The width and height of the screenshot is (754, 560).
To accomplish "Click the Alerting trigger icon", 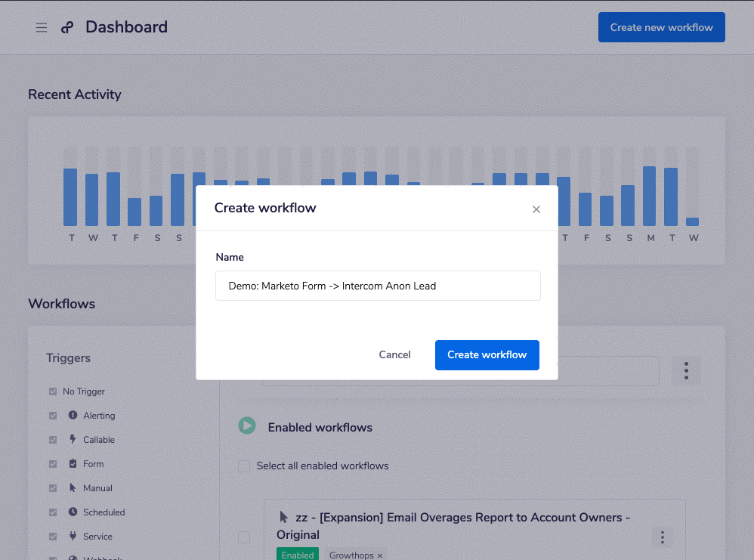I will pos(73,415).
